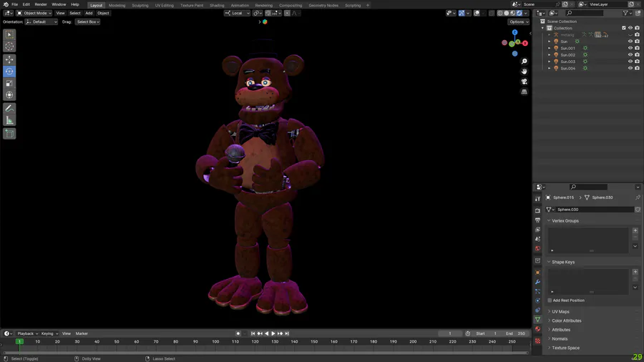The height and width of the screenshot is (362, 644).
Task: Disable Sun render camera toggle
Action: [637, 41]
